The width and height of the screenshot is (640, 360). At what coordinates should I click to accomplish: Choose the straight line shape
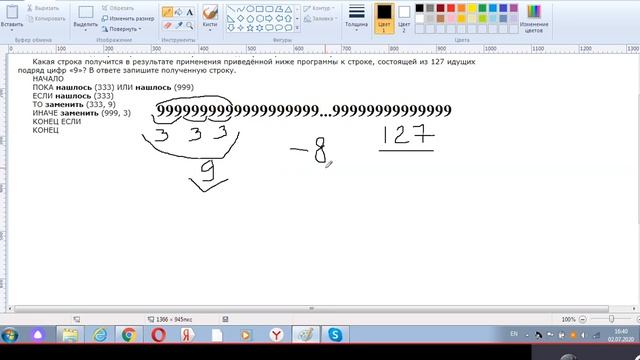coord(231,9)
